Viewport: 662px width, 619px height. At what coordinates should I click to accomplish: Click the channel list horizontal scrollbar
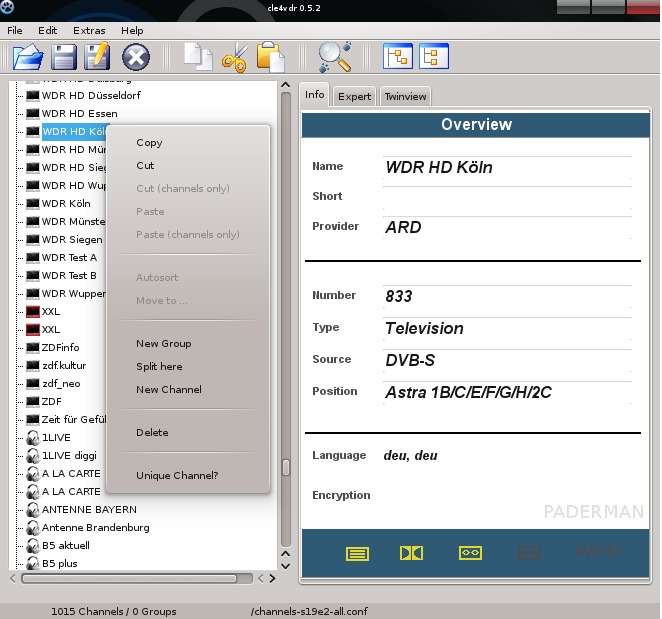[130, 578]
